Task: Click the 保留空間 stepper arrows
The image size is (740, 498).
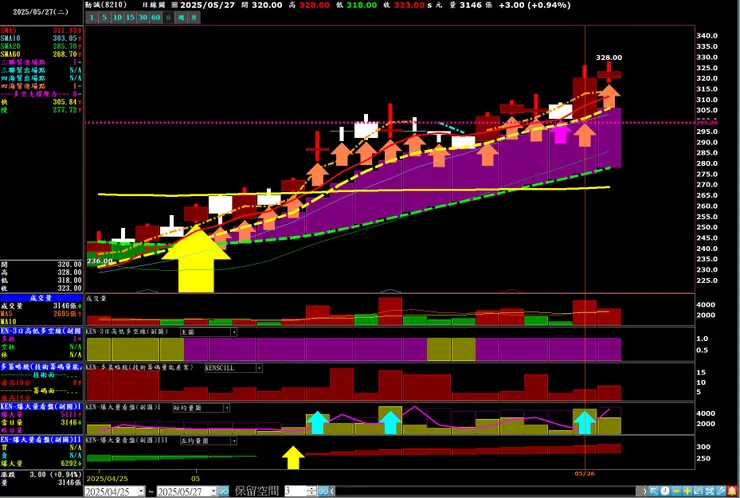Action: (311, 491)
